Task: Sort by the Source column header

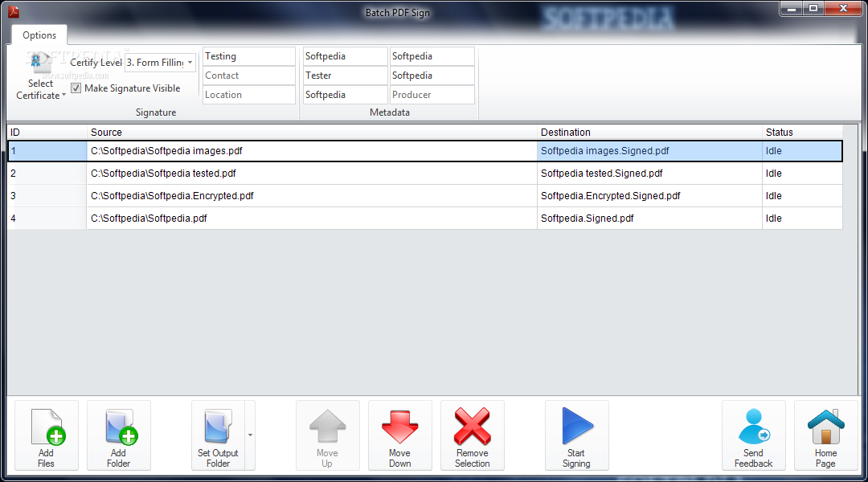Action: (x=312, y=133)
